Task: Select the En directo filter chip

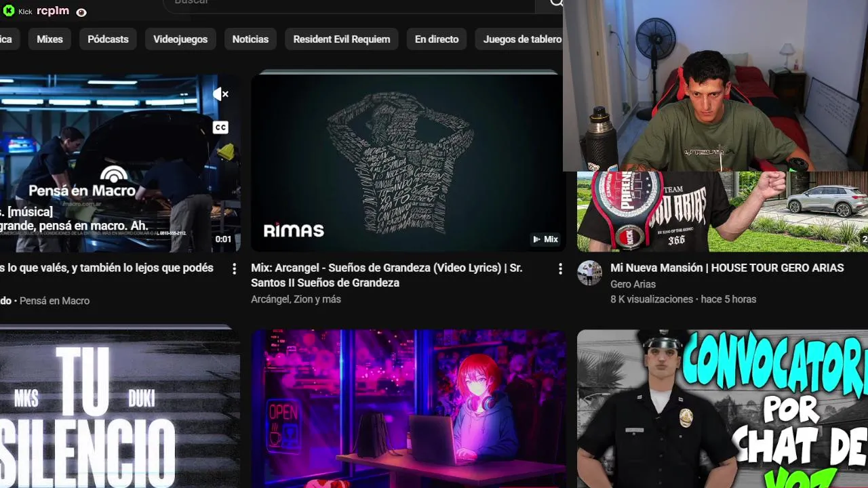Action: [437, 39]
